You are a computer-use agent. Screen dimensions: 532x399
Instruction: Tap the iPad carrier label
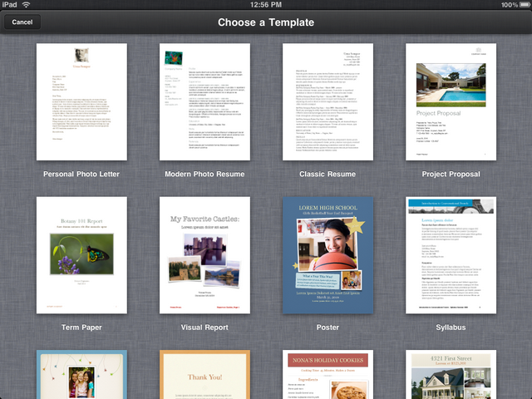click(x=9, y=5)
